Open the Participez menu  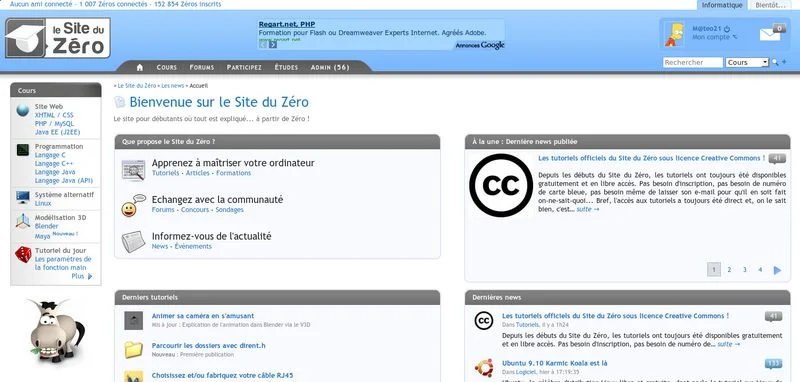click(244, 67)
